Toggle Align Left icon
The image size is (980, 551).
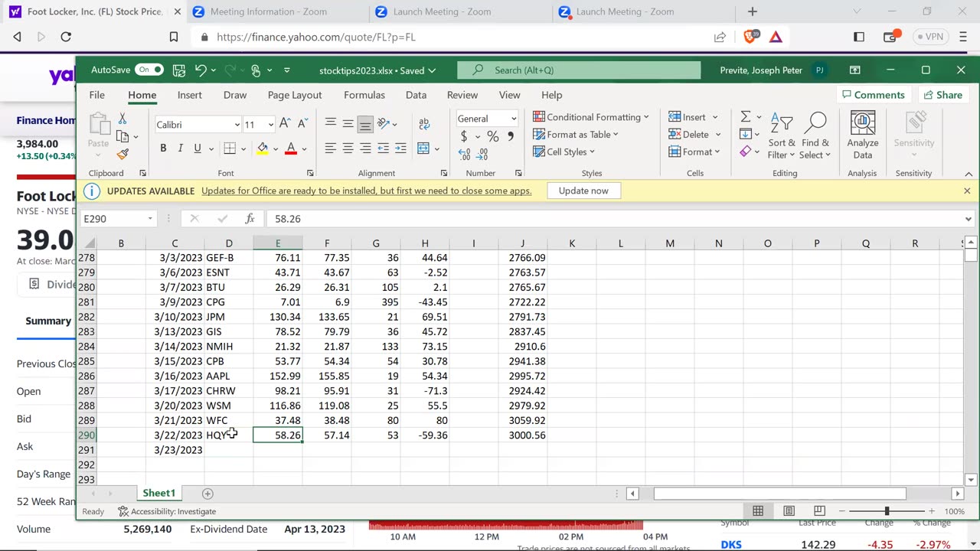point(331,148)
